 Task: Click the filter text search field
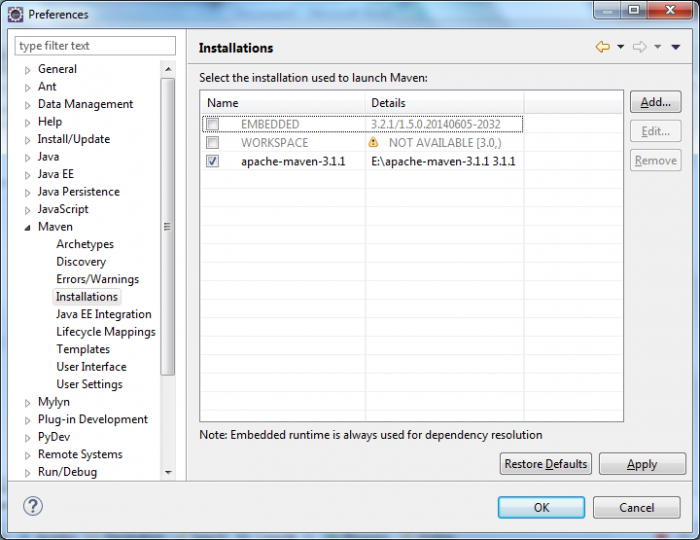click(x=95, y=46)
